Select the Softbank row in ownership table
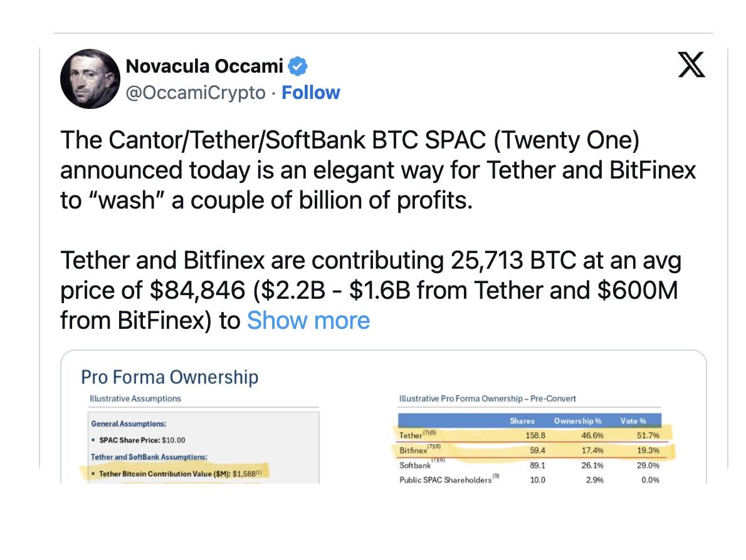Viewport: 746px width, 560px height. 529,465
